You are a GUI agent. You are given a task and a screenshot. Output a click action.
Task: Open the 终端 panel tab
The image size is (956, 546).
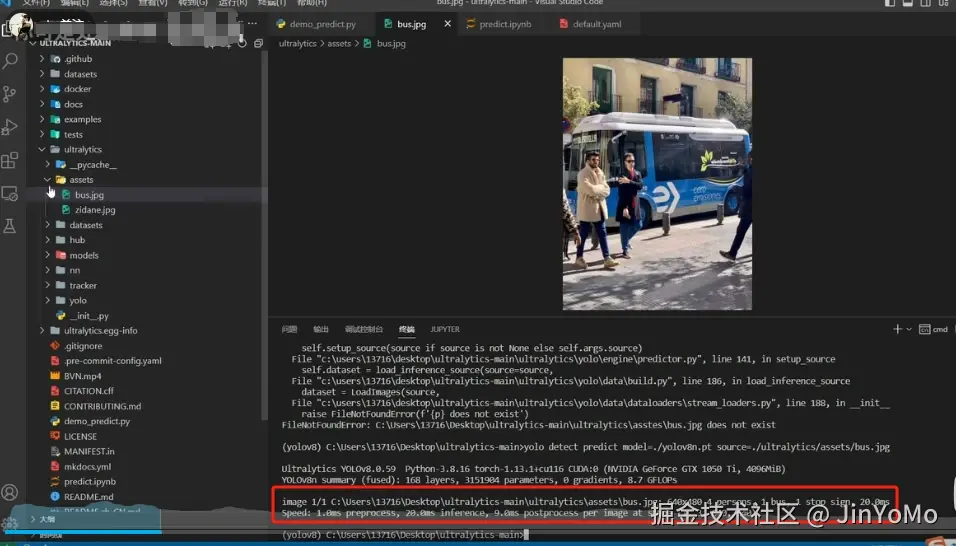click(407, 329)
